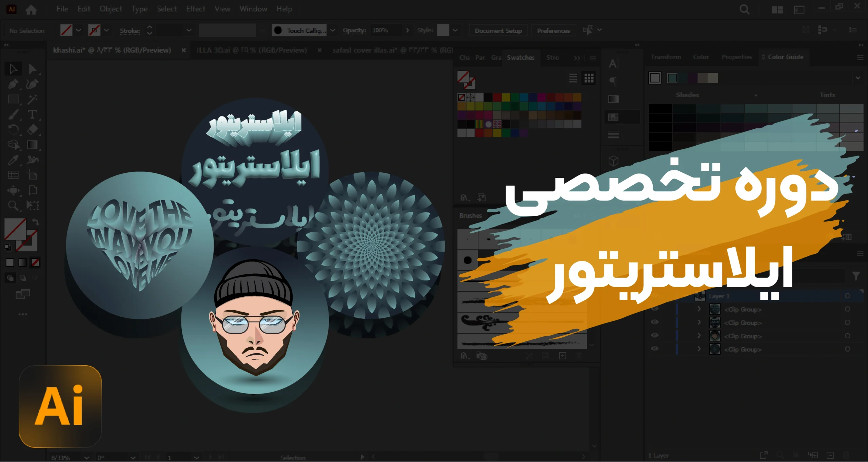Open the Stroke panel link label
Screen dimensions: 868x462
pos(130,31)
